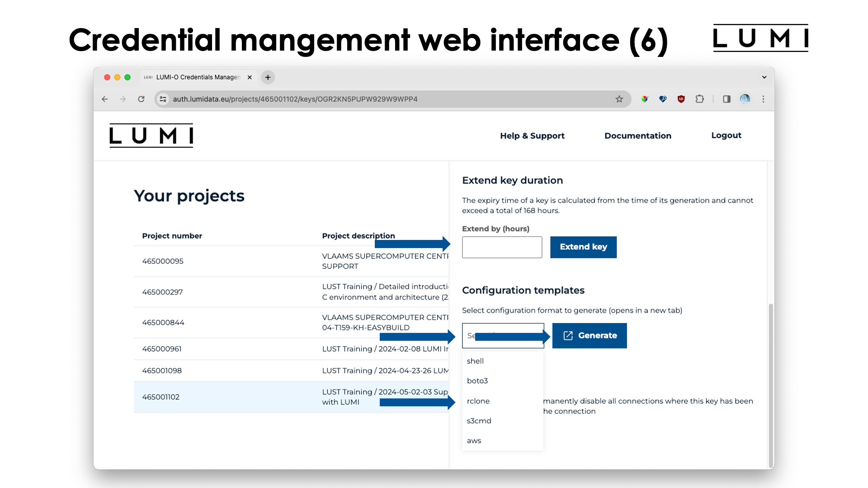Select project 465000844 row
868x488 pixels.
[291, 323]
